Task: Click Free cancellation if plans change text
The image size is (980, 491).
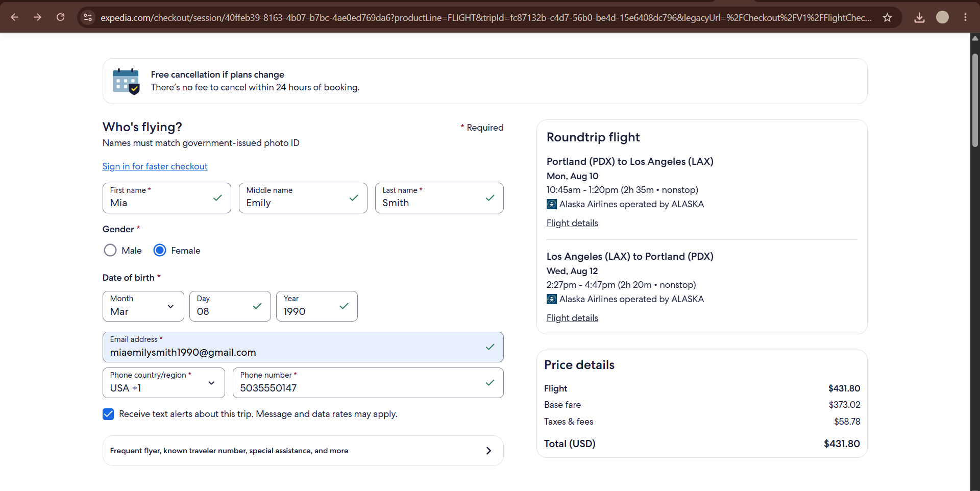Action: [217, 75]
